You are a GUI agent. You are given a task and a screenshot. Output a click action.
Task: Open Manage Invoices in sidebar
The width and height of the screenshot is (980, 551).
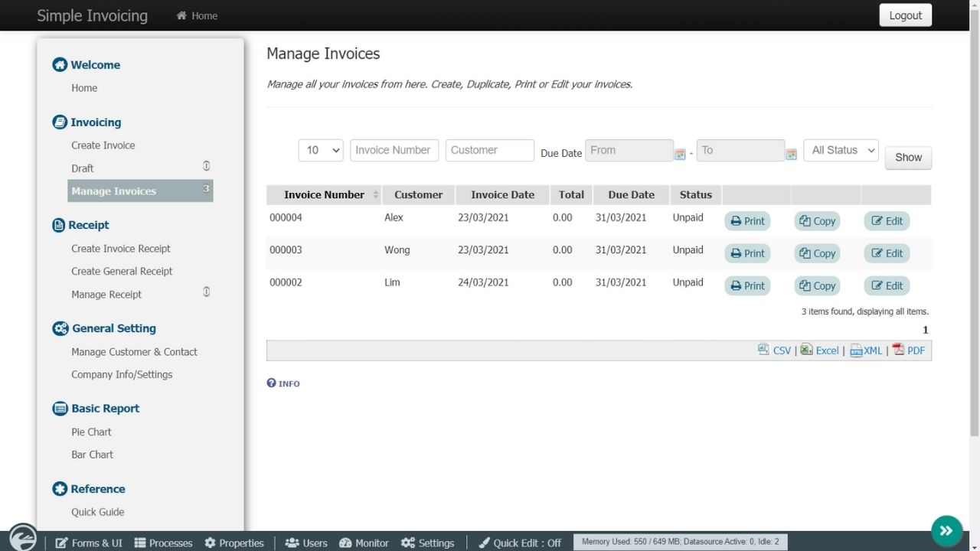[113, 191]
